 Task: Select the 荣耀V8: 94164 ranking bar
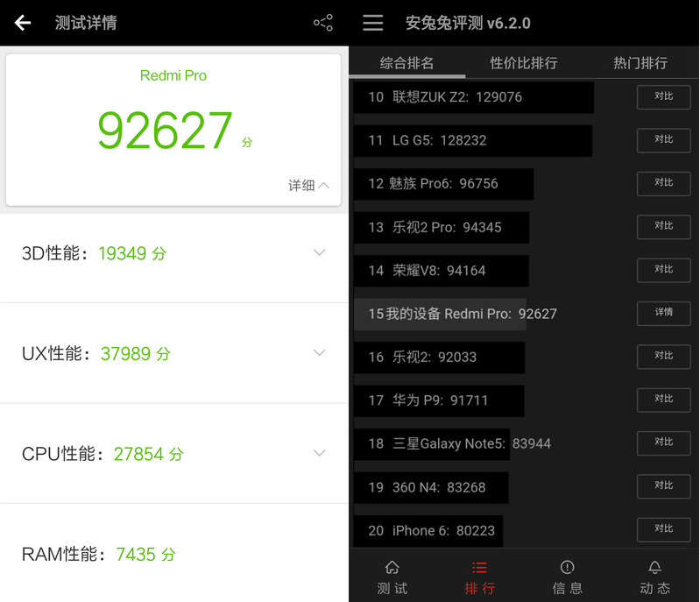point(441,271)
